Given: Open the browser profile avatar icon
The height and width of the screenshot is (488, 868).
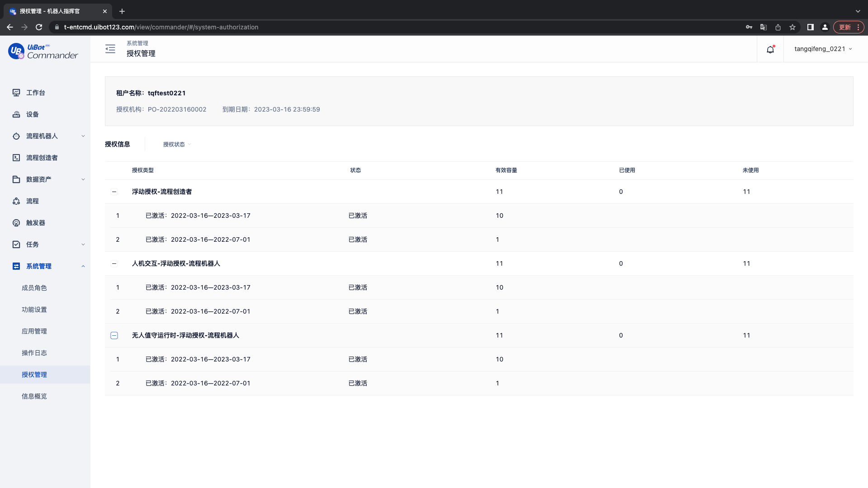Looking at the screenshot, I should click(825, 27).
